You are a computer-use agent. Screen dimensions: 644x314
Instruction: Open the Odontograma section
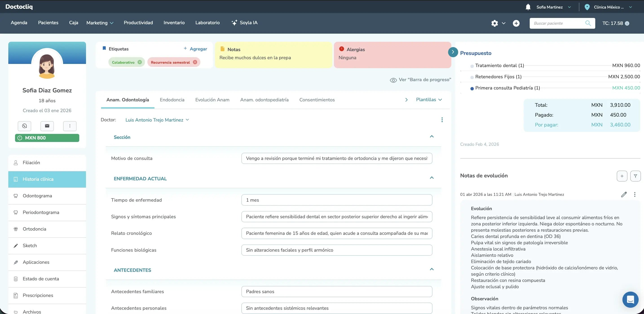pyautogui.click(x=47, y=196)
